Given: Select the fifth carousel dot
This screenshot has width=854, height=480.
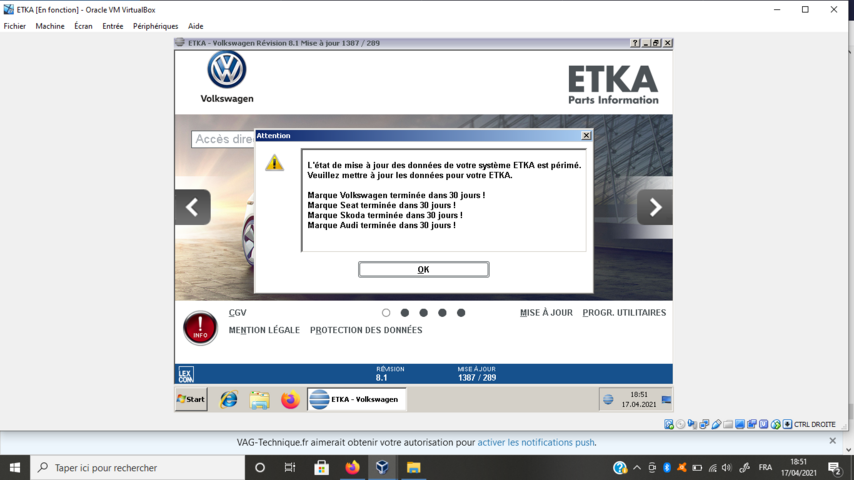Looking at the screenshot, I should pos(461,313).
